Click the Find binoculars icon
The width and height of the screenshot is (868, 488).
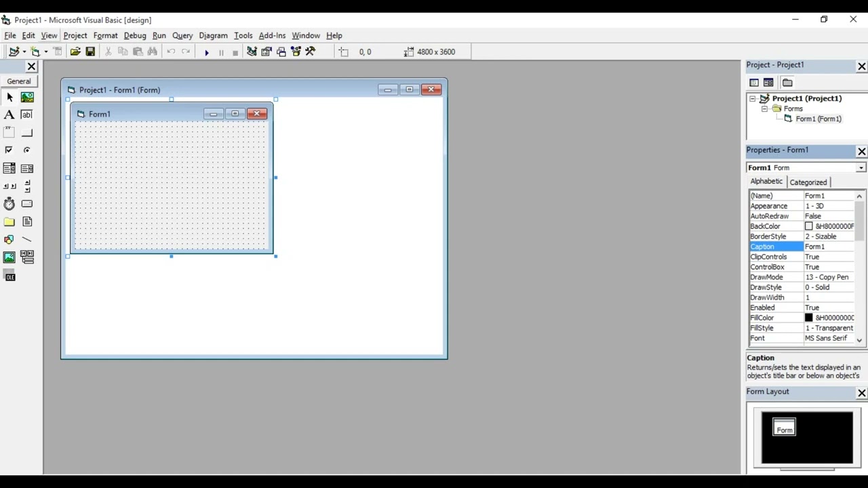tap(153, 52)
